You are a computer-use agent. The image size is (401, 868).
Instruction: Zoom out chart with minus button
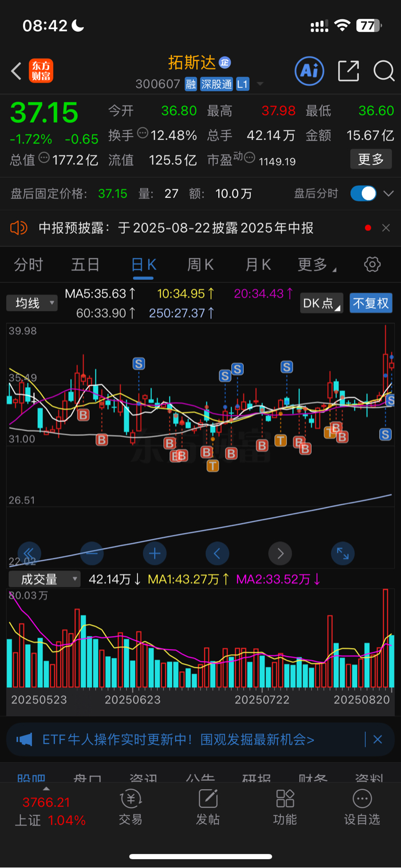point(92,553)
